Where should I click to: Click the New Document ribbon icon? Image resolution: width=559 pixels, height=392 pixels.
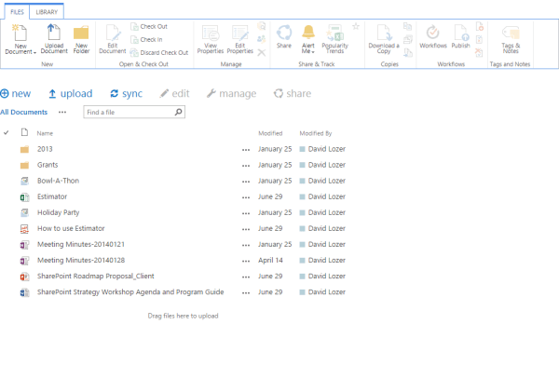click(20, 33)
